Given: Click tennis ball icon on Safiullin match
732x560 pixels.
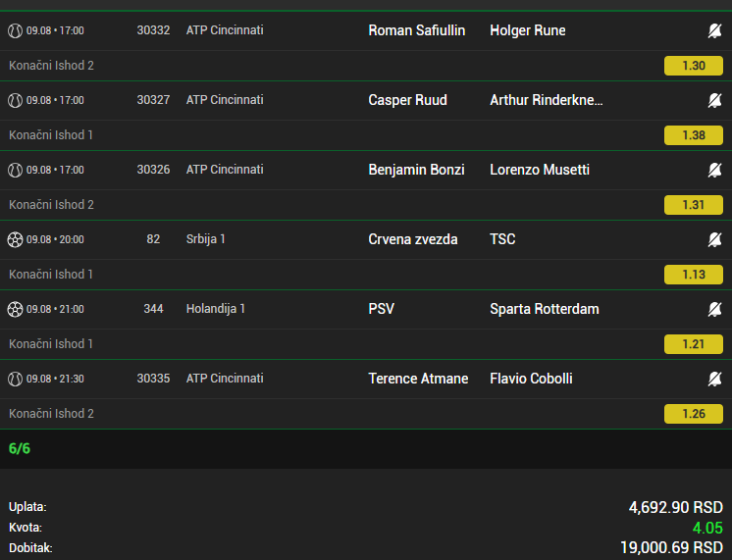Looking at the screenshot, I should click(15, 31).
